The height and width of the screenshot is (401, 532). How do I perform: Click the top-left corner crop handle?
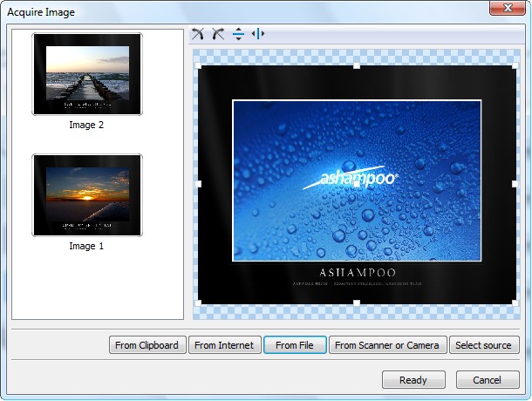(x=198, y=65)
